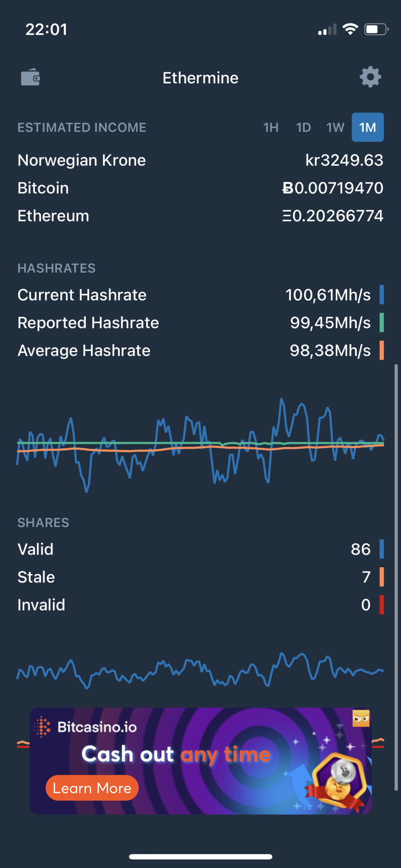Click green Reported Hashrate color marker

pyautogui.click(x=382, y=322)
